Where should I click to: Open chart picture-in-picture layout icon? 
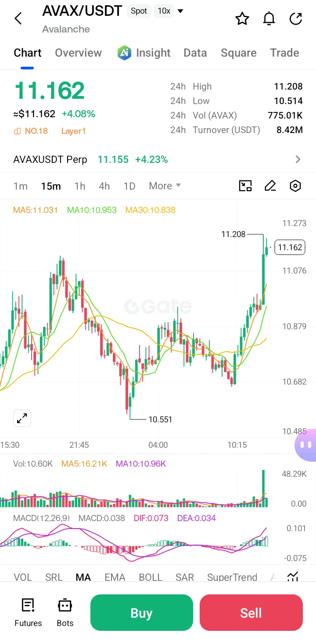point(245,186)
